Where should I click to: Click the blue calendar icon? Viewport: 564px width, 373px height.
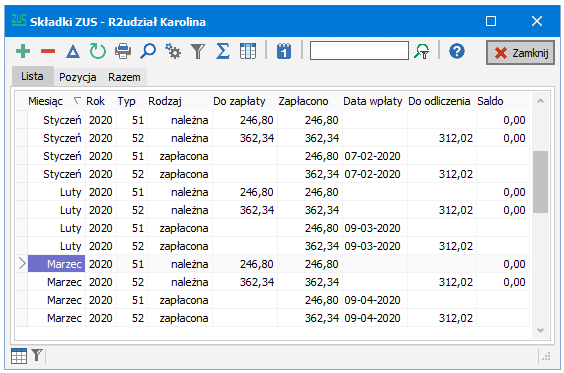(284, 51)
